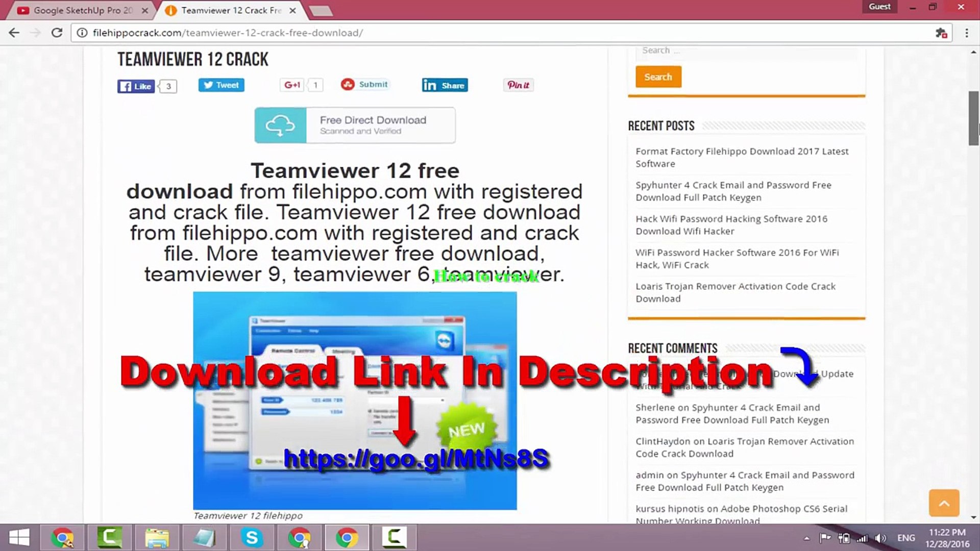Click the Facebook Like icon
This screenshot has height=551, width=980.
click(137, 85)
